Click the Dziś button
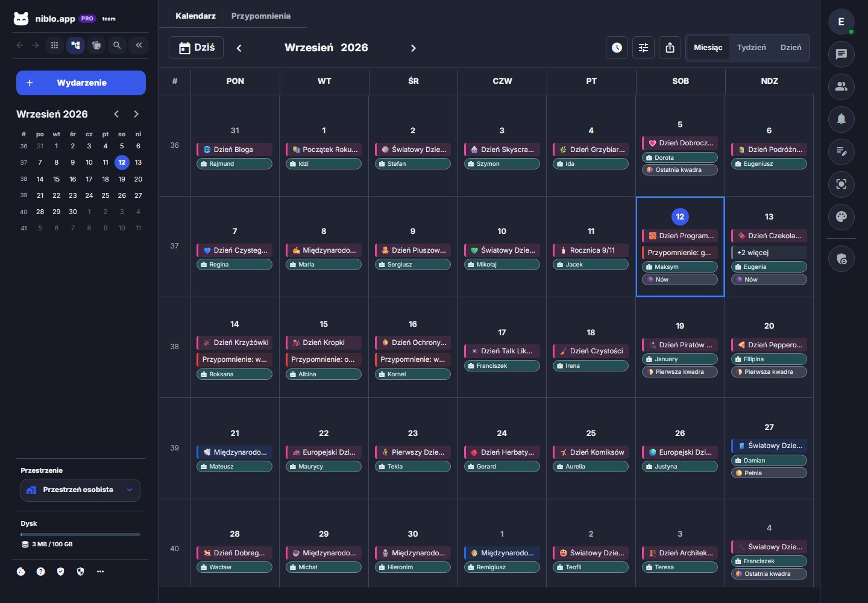 point(196,48)
